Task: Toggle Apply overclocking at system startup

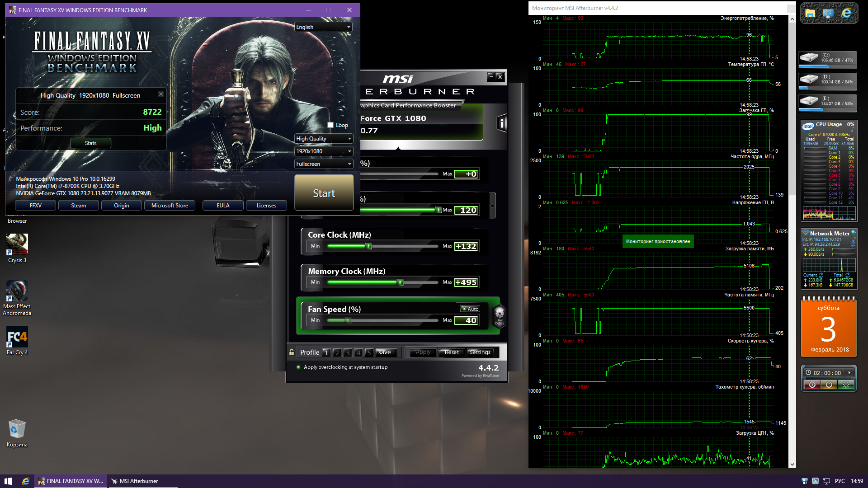Action: coord(298,367)
